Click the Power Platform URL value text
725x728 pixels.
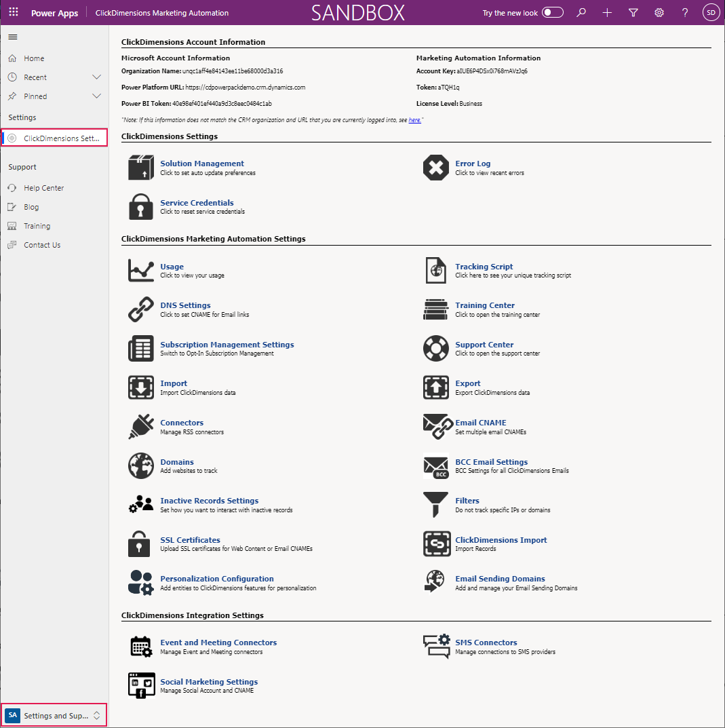245,88
